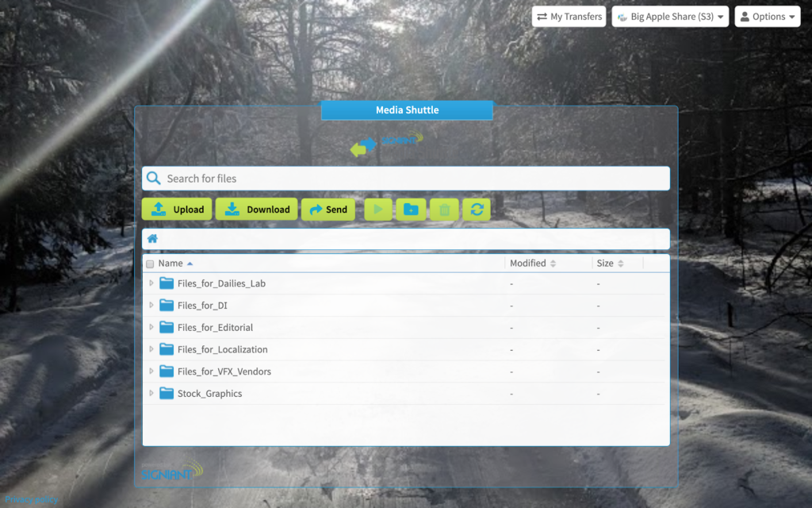Image resolution: width=812 pixels, height=508 pixels.
Task: Expand the Files_for_VFX_Vendors folder tree arrow
Action: pyautogui.click(x=151, y=371)
